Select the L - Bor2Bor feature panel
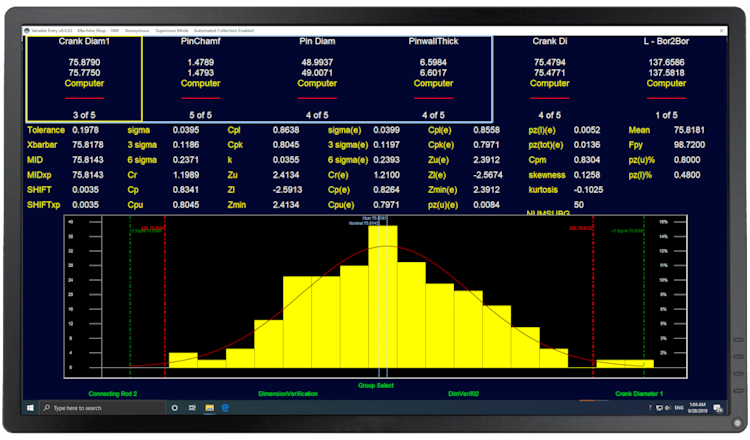This screenshot has height=440, width=750. click(x=666, y=79)
